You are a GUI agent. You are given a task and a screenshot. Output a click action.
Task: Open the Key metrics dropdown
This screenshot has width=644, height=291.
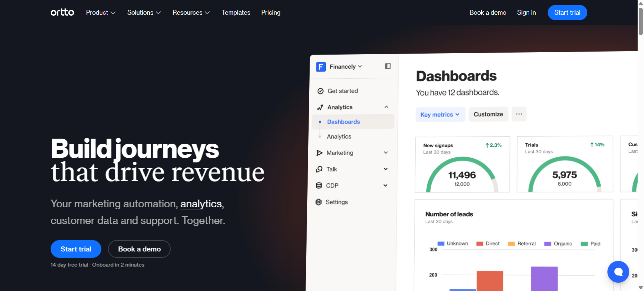pos(440,115)
